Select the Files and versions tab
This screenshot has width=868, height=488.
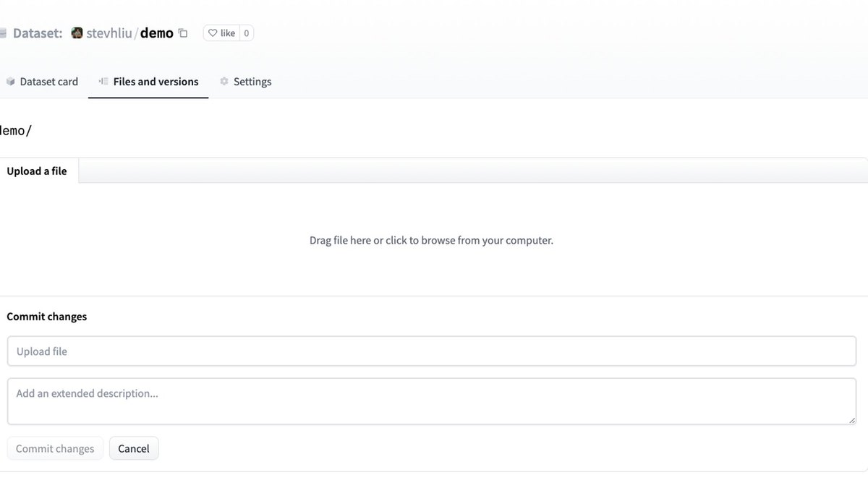click(x=148, y=82)
